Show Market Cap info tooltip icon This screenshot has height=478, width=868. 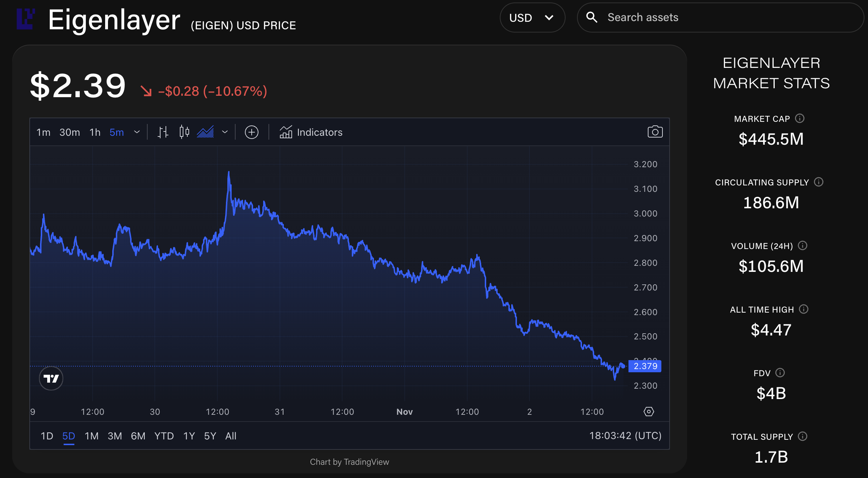(x=800, y=118)
